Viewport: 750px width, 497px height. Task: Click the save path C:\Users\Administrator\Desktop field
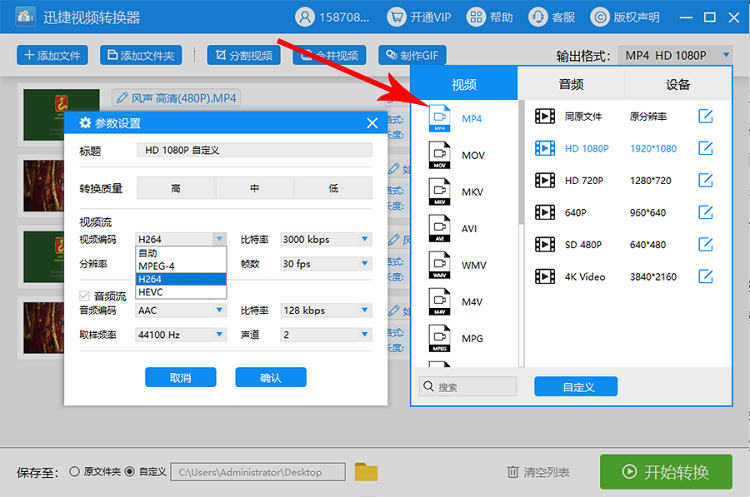[258, 472]
